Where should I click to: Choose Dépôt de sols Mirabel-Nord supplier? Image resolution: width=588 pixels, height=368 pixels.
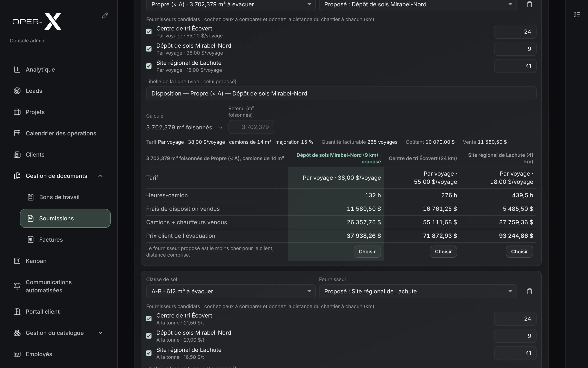(367, 252)
